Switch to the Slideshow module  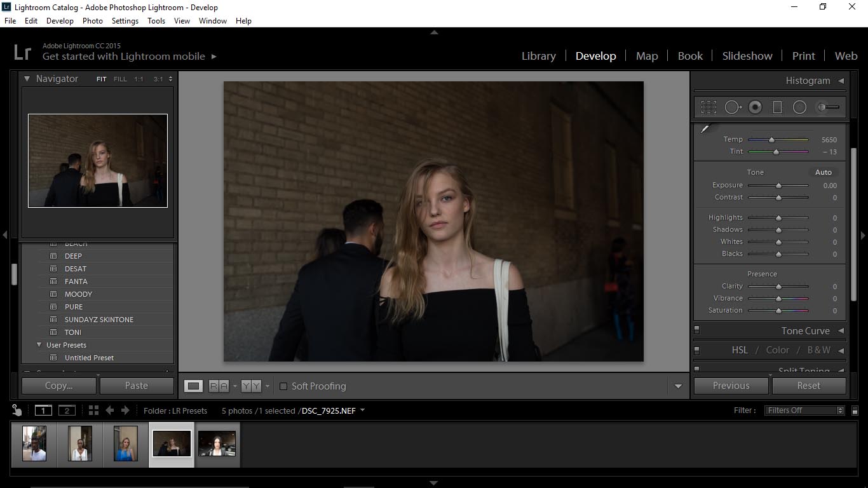click(747, 56)
